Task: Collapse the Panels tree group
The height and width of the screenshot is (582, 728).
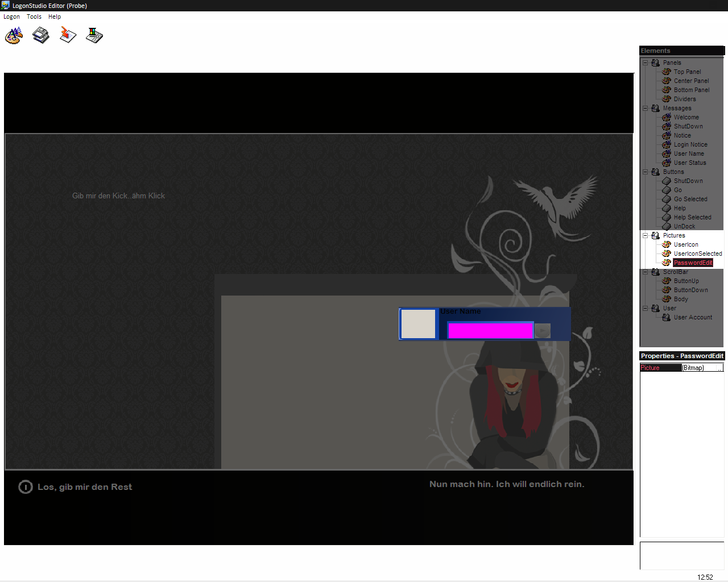Action: point(646,63)
